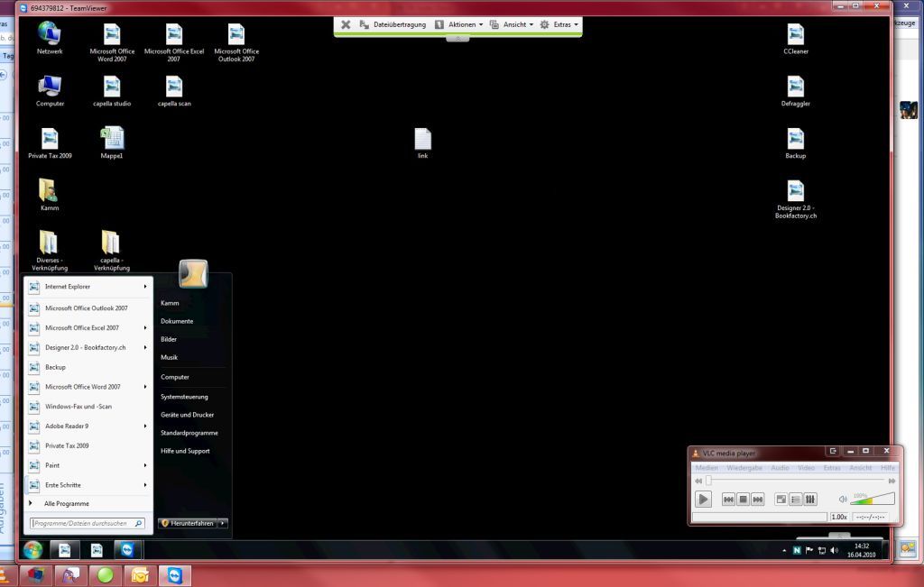Screen dimensions: 924x587
Task: Select the Mappe1 spreadsheet icon
Action: click(112, 143)
